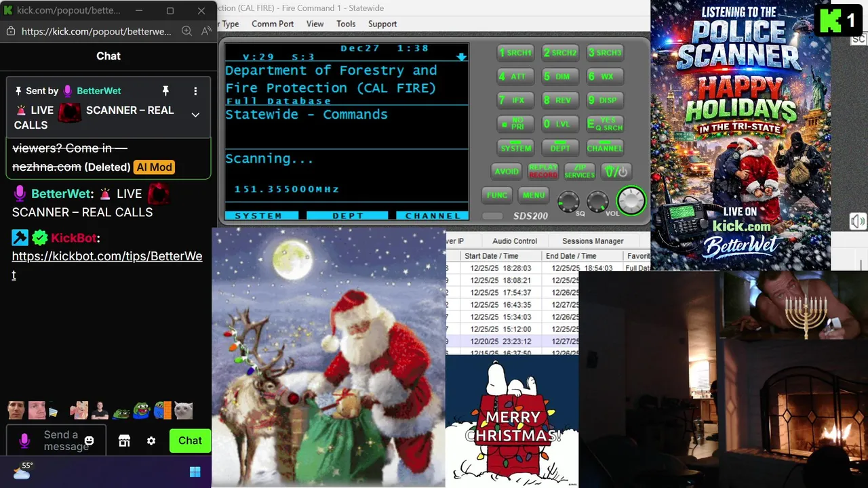Select session row starting 12/20/25 23:23:12
The image size is (868, 488).
(x=513, y=342)
